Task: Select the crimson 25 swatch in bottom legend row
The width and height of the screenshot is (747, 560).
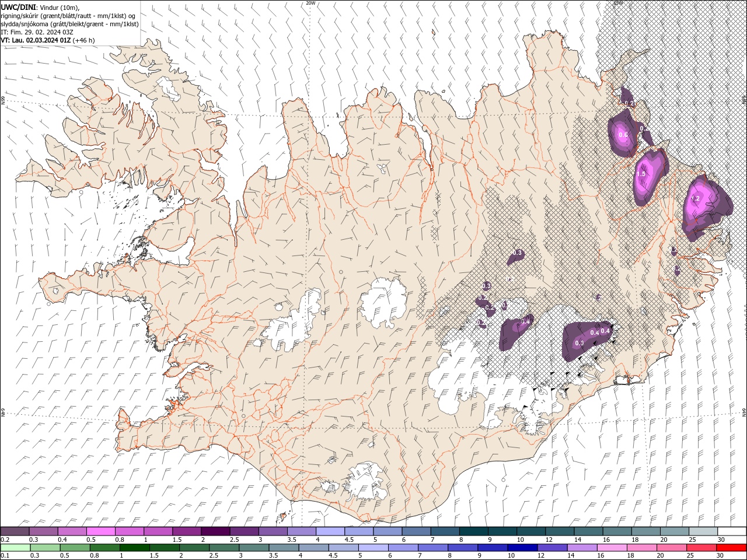Action: [x=701, y=548]
